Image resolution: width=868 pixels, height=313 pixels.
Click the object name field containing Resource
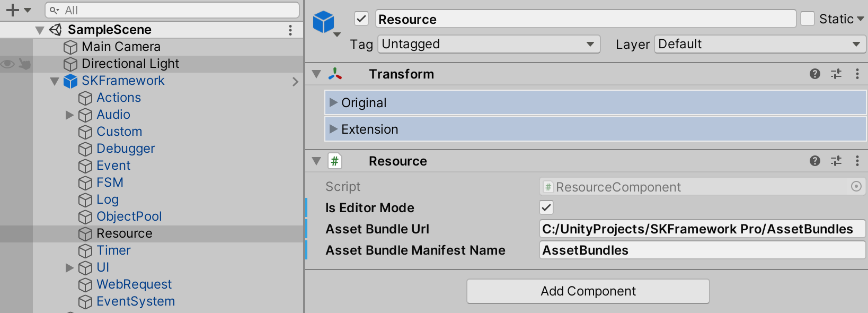[x=586, y=19]
